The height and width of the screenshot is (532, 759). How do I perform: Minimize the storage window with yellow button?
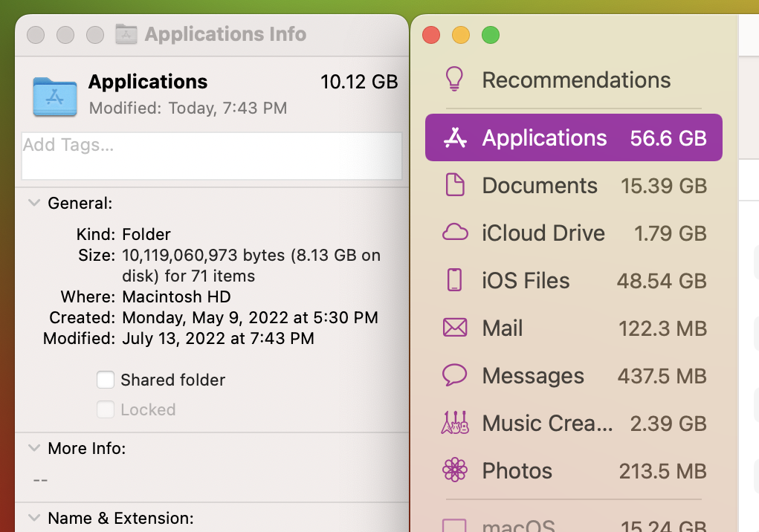pyautogui.click(x=461, y=35)
